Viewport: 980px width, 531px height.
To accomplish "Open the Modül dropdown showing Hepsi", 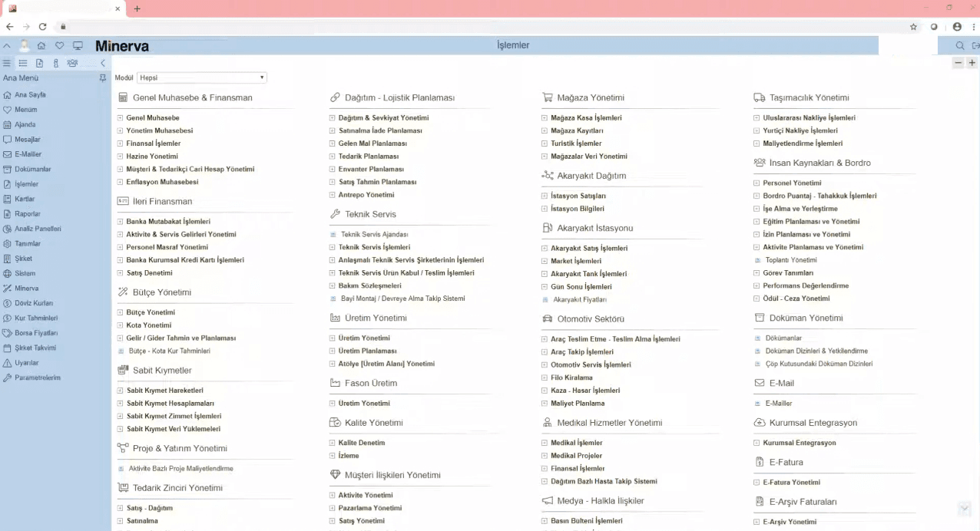I will click(x=202, y=78).
